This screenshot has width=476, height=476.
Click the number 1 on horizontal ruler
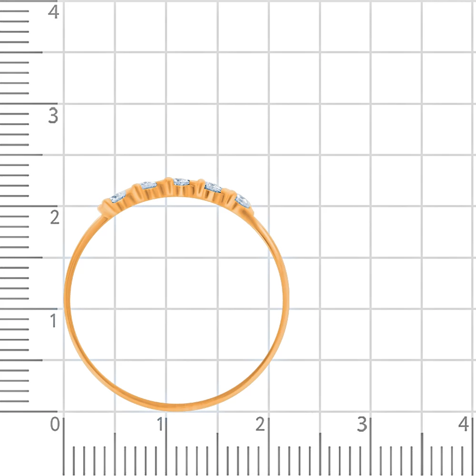[160, 424]
